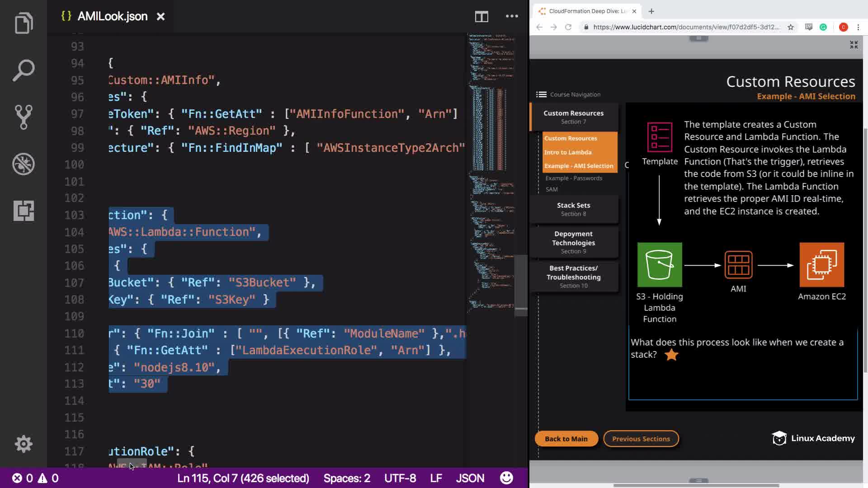
Task: Open the Extensions panel icon
Action: coord(24,211)
